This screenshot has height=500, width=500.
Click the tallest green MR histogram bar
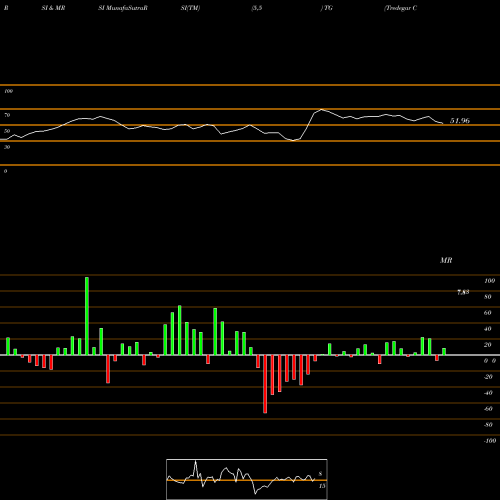point(87,316)
